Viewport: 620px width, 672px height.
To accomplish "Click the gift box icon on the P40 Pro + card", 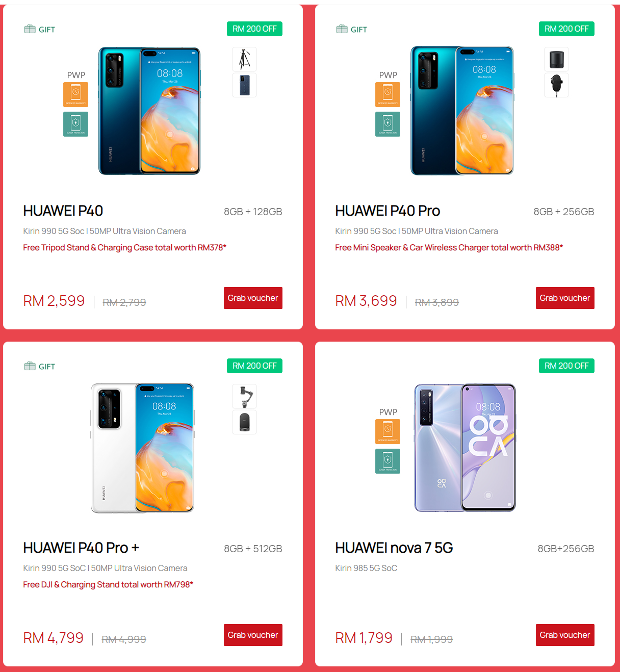I will [30, 366].
